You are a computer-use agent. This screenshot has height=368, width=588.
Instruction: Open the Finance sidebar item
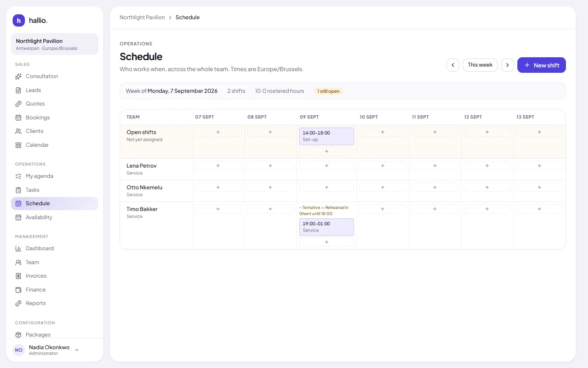click(55, 290)
